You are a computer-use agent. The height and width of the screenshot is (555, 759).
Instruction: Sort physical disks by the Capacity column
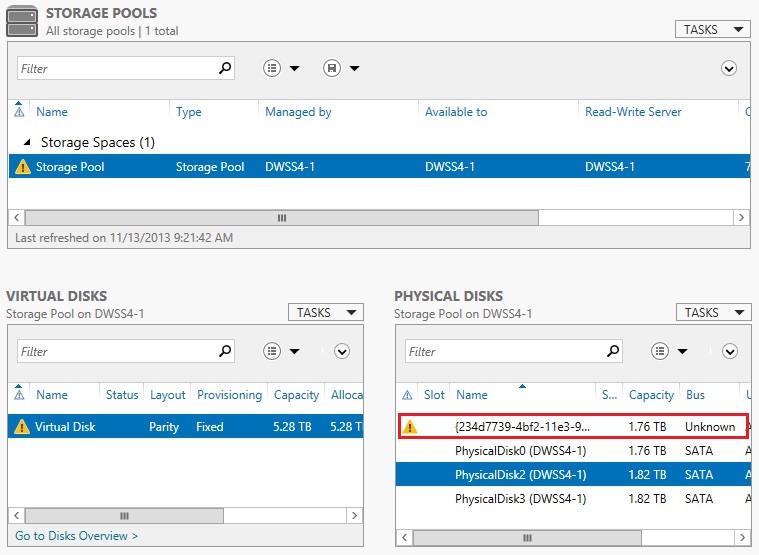[x=651, y=395]
